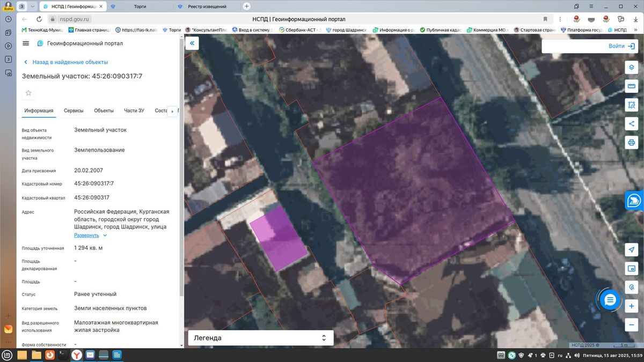This screenshot has height=362, width=644.
Task: Expand the Легенда dropdown
Action: coord(261,338)
